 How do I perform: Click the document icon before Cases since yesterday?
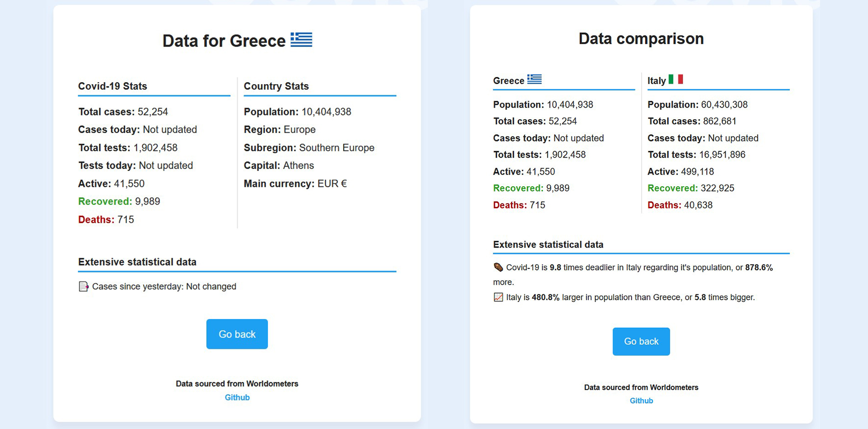[x=84, y=286]
